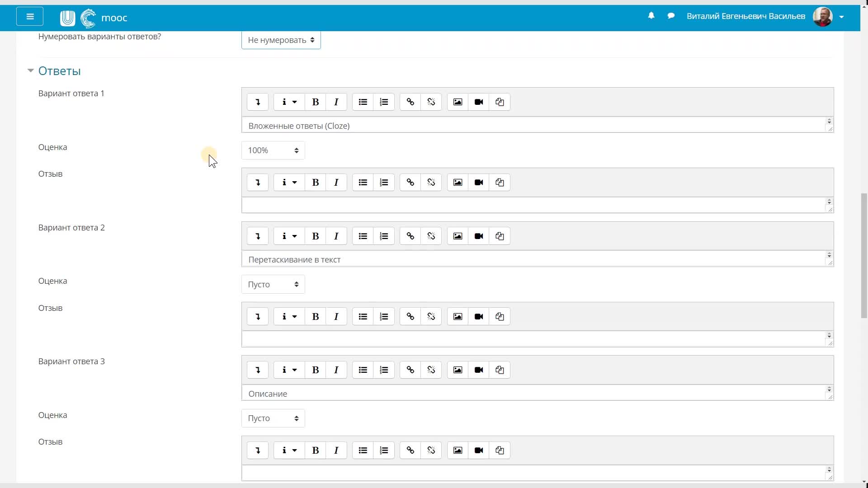Open the notifications bell

651,16
